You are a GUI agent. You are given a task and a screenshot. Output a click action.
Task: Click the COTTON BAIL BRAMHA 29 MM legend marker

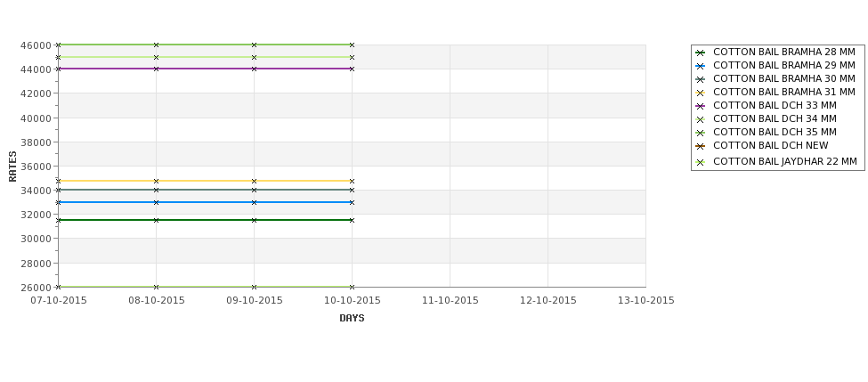pos(701,66)
